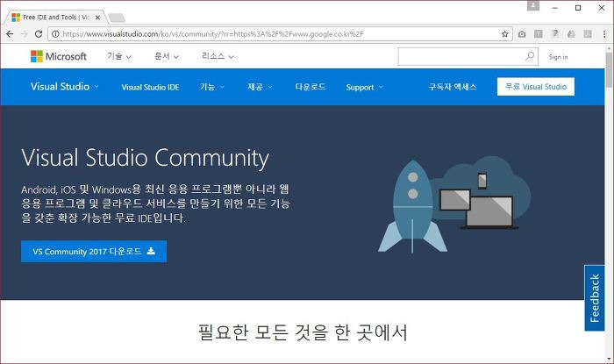
Task: Click the 필요한 모든 것을 한 곳에서 heading
Action: pyautogui.click(x=303, y=332)
